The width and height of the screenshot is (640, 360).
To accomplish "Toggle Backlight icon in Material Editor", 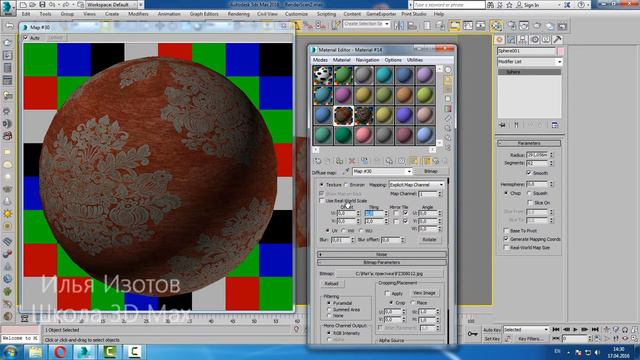I will pos(448,80).
